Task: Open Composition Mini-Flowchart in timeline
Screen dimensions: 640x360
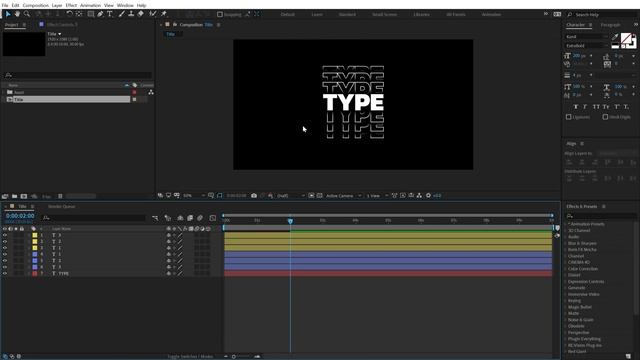Action: (x=155, y=218)
